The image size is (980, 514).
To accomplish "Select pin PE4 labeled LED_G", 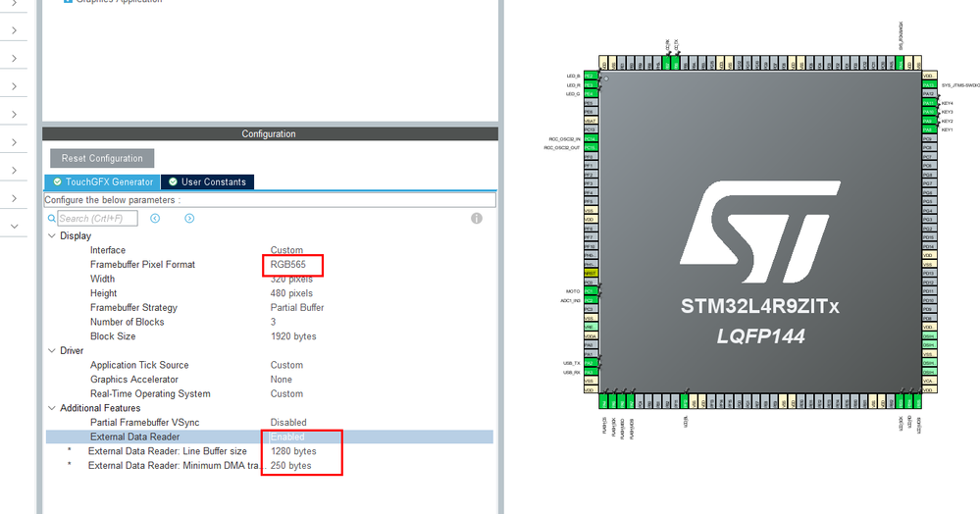I will click(592, 94).
